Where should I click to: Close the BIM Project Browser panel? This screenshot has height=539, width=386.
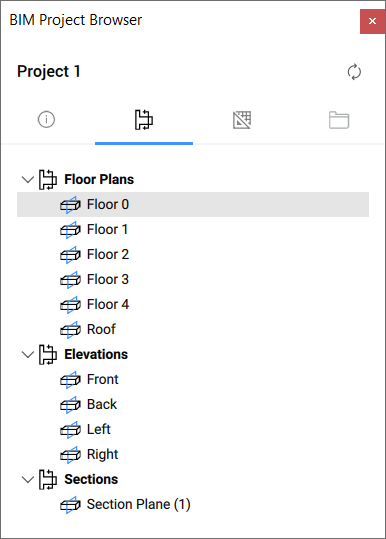click(x=372, y=21)
